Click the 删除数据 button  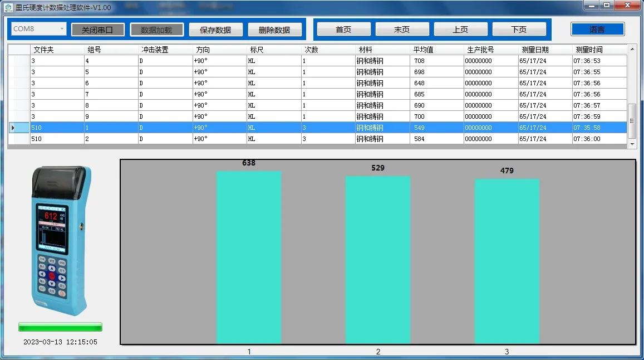[x=274, y=30]
